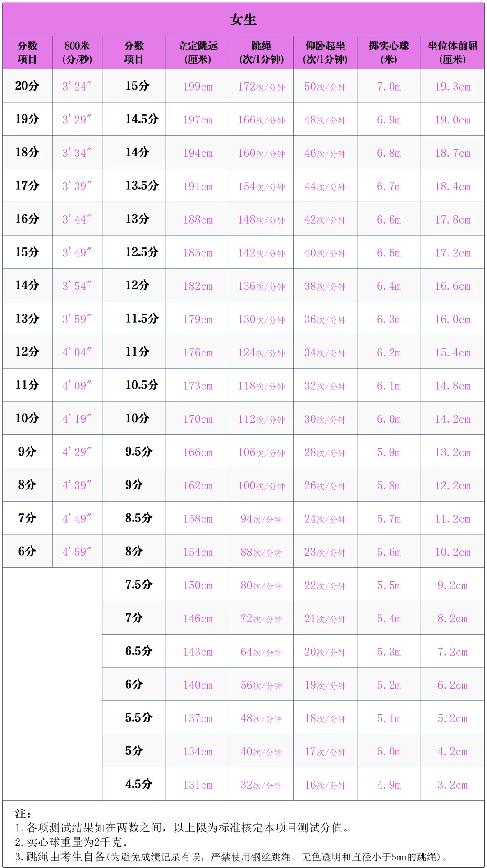The width and height of the screenshot is (487, 868).
Task: Select the 199cm long jump cell
Action: point(198,87)
